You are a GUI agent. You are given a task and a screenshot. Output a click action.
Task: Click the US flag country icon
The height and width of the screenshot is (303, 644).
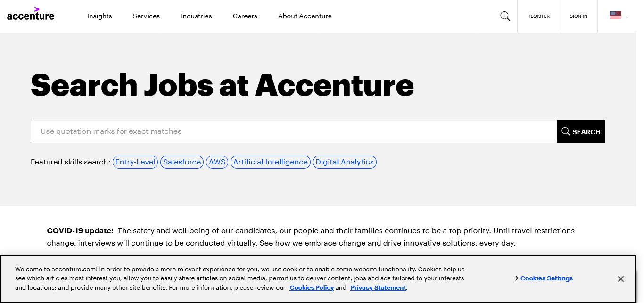[x=615, y=15]
